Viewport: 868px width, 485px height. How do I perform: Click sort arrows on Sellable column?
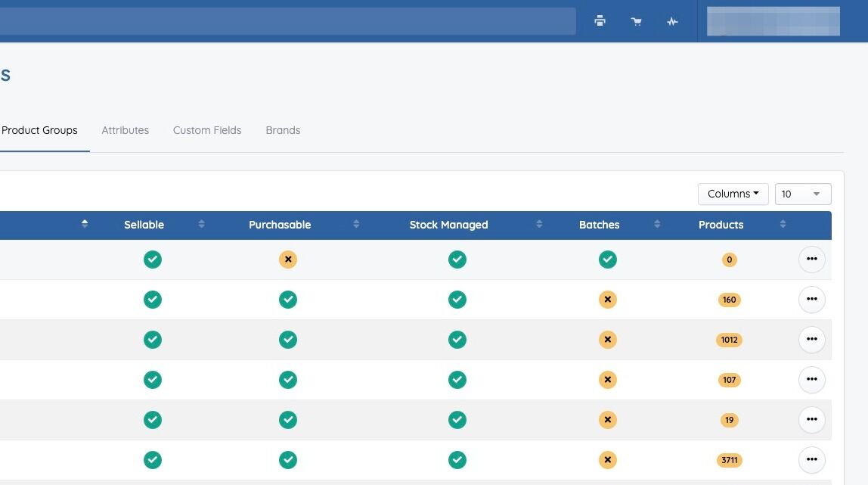tap(201, 225)
